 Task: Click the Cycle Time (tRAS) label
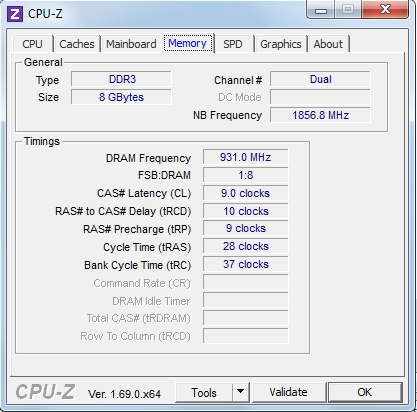pyautogui.click(x=147, y=247)
